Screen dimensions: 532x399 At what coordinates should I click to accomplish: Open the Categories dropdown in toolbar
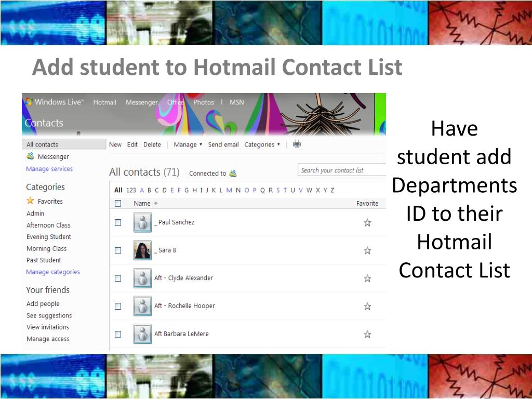[262, 144]
